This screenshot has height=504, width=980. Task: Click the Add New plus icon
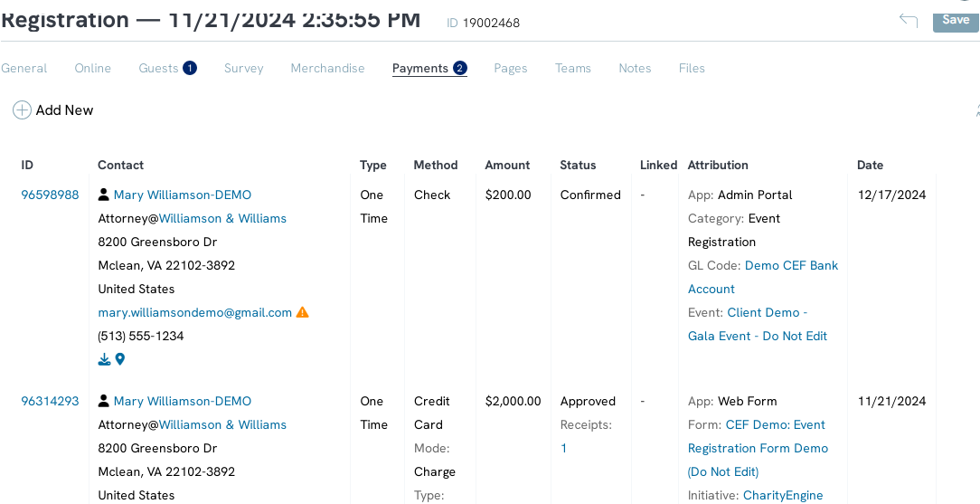[22, 110]
